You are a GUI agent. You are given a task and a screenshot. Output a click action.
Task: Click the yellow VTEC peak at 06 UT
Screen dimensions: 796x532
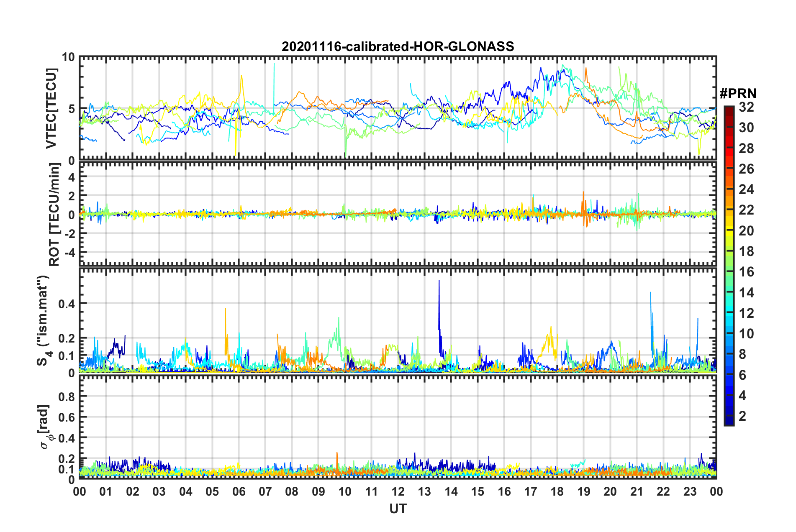click(x=241, y=90)
